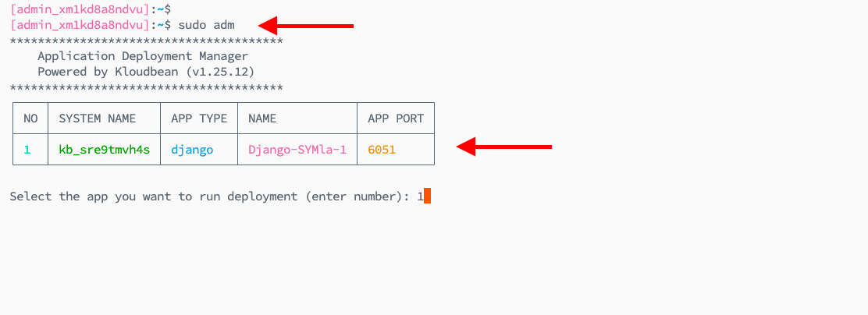Click the APP TYPE column header
The image size is (868, 315).
coord(199,119)
